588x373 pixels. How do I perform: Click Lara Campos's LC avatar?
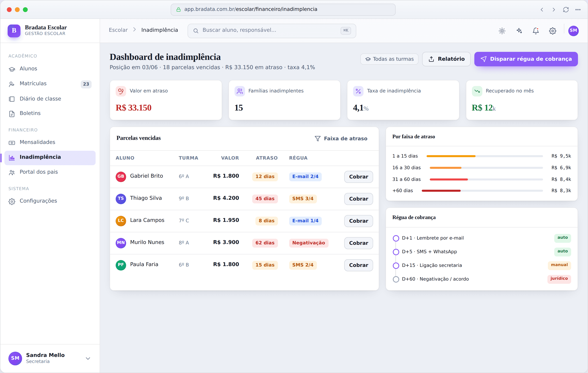[121, 221]
